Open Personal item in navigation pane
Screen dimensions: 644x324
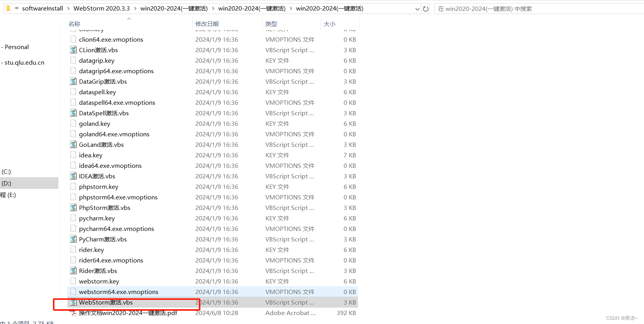17,47
